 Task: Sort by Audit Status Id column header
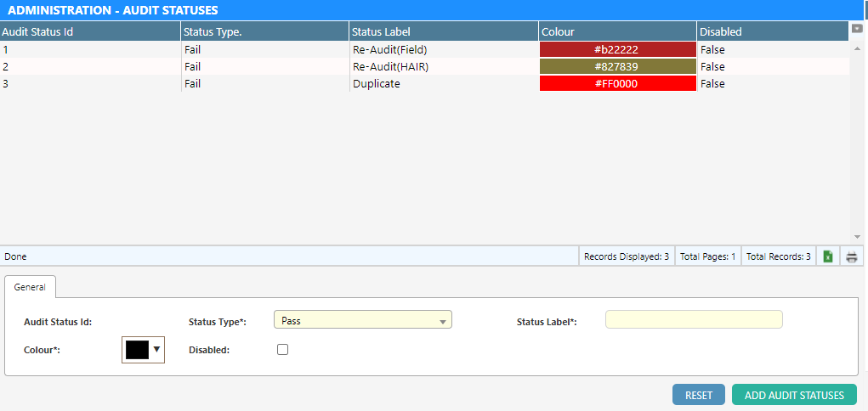[89, 31]
